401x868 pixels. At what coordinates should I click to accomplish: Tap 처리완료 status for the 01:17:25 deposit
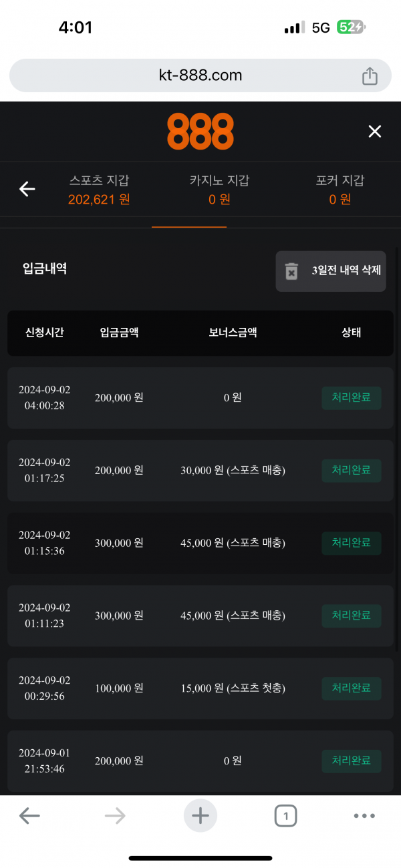point(352,471)
